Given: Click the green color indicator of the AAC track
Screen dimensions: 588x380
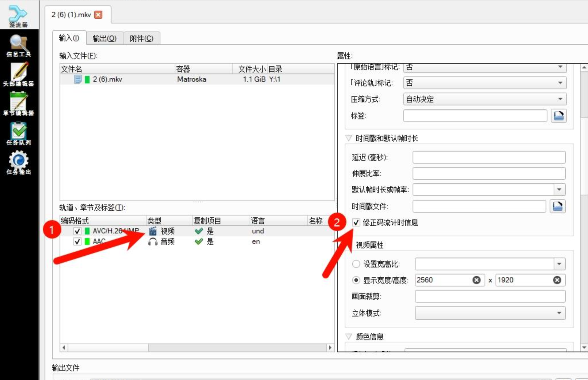Looking at the screenshot, I should (x=87, y=242).
